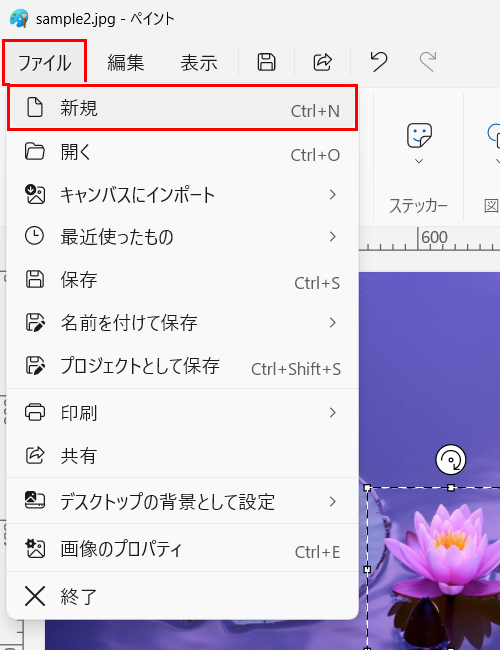Choose 最近使ったもの menu entry

[x=182, y=237]
